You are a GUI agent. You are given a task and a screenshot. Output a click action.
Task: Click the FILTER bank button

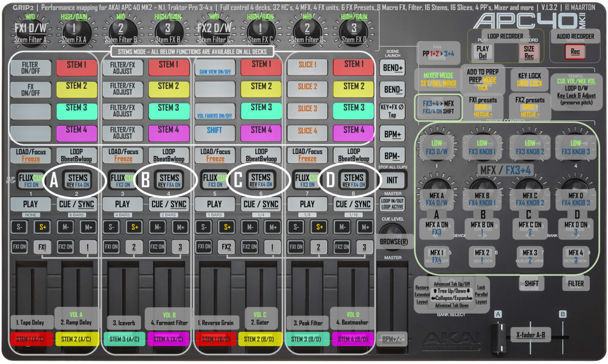pos(576,284)
